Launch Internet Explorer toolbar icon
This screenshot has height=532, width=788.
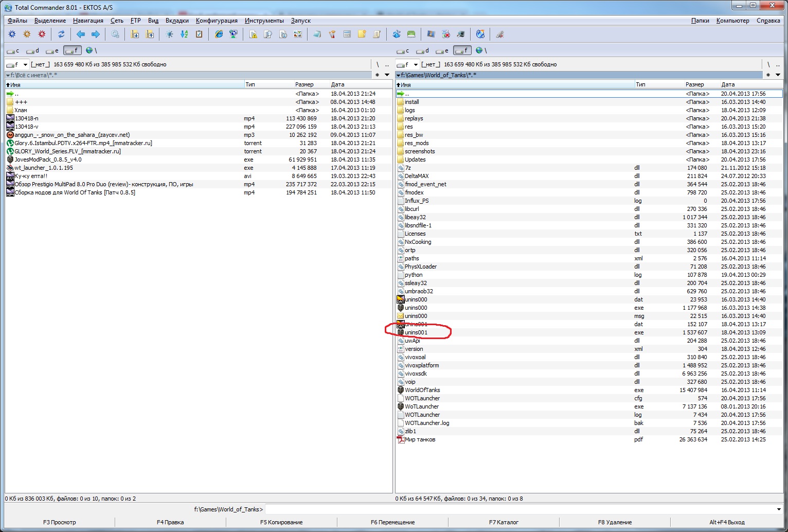219,34
